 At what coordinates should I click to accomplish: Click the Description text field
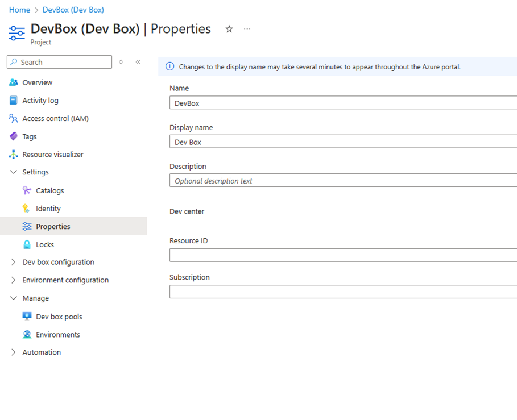(343, 181)
